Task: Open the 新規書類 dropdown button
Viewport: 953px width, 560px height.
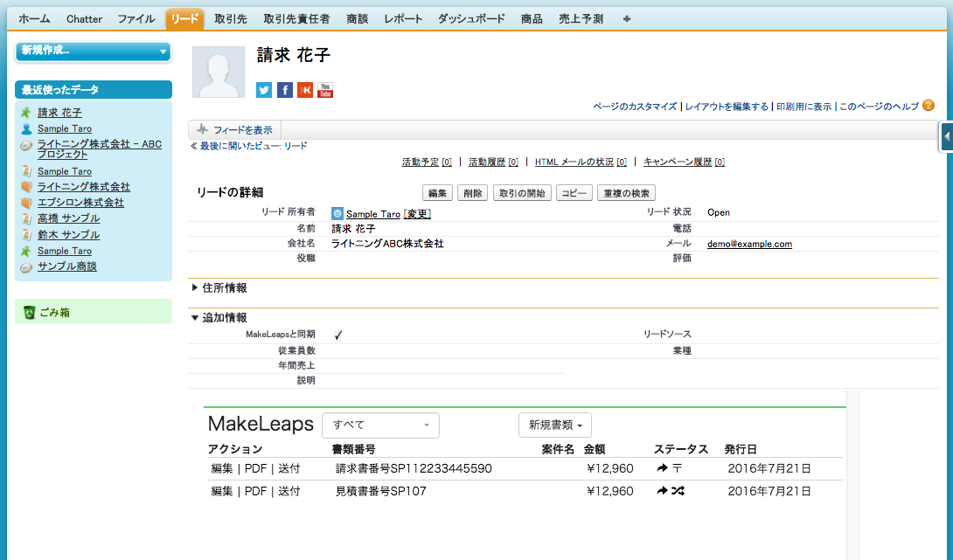Action: (555, 425)
